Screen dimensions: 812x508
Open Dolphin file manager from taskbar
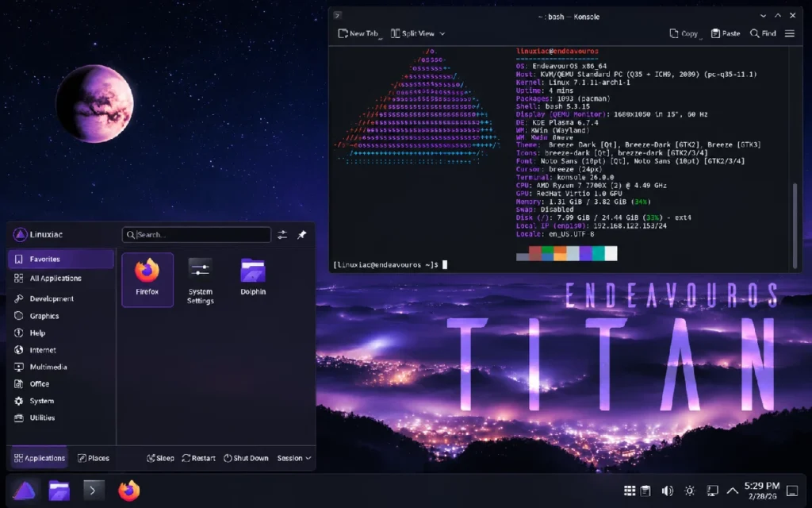click(59, 491)
